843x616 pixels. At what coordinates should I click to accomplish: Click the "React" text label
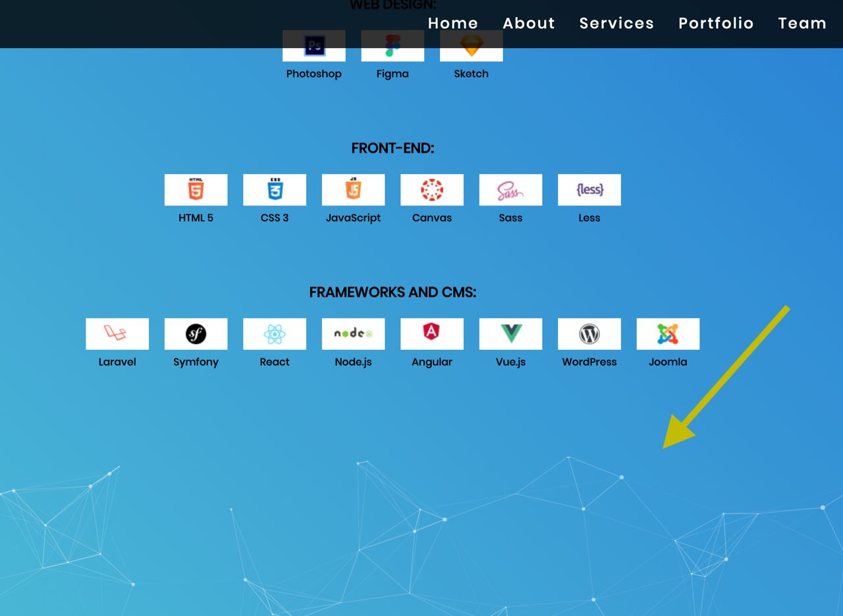[x=275, y=362]
